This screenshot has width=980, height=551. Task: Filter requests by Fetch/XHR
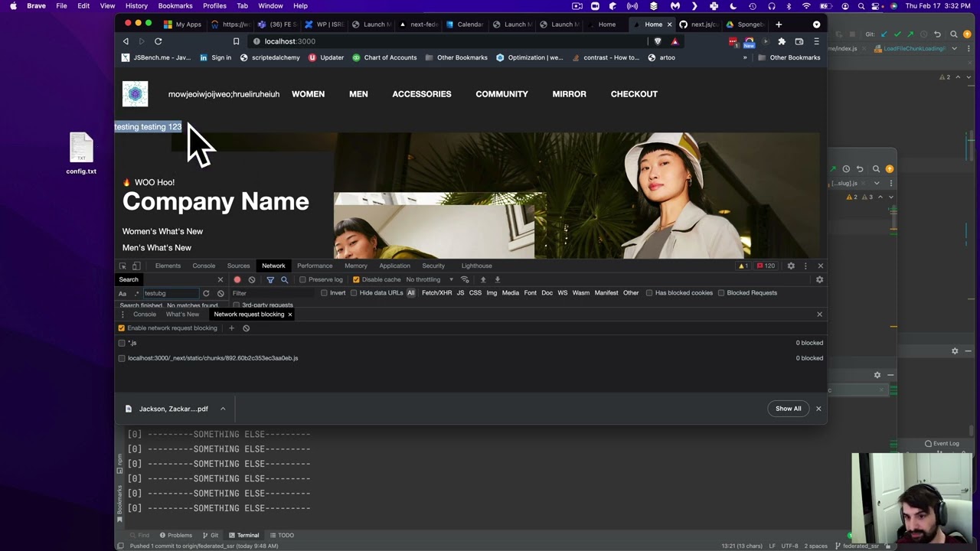[x=436, y=293]
